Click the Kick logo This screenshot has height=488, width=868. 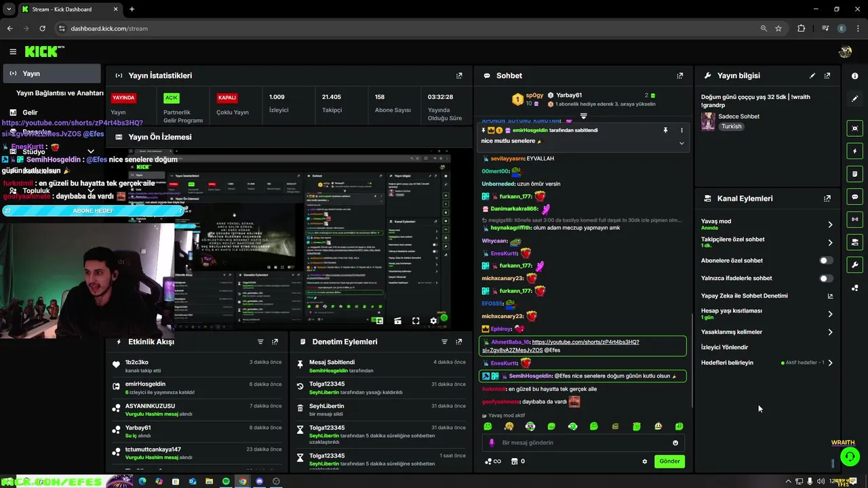tap(45, 52)
